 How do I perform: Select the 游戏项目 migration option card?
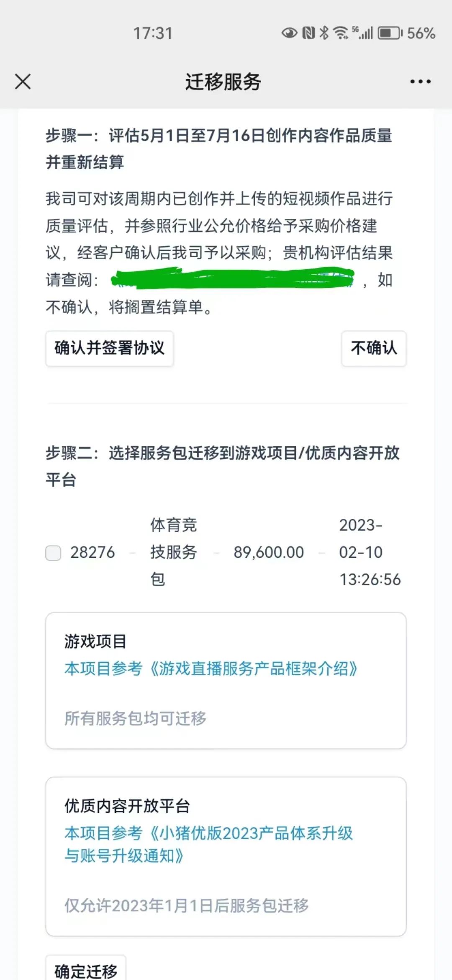point(226,681)
